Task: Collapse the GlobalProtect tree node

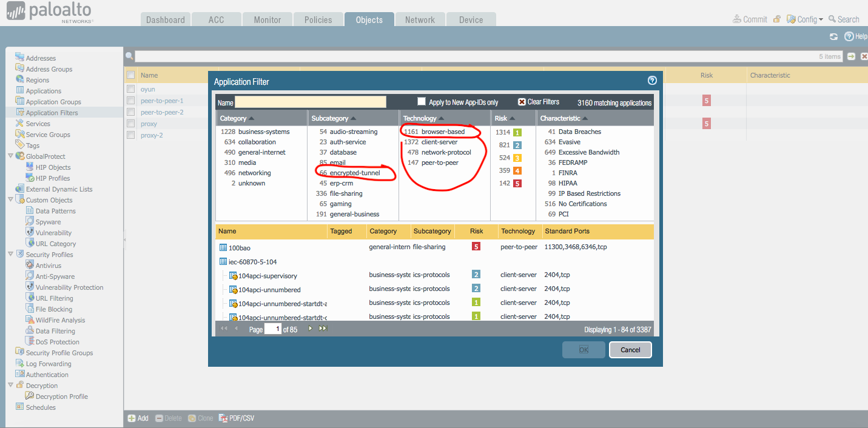Action: pos(10,156)
